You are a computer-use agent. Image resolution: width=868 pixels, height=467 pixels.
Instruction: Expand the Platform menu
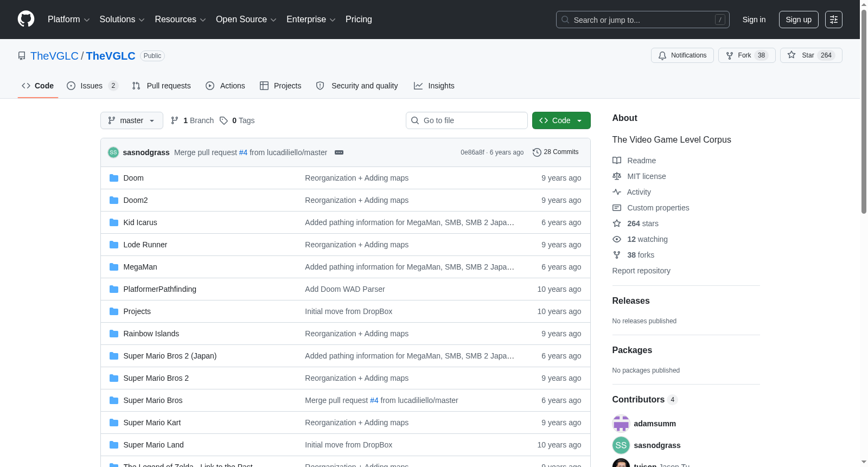click(x=69, y=20)
